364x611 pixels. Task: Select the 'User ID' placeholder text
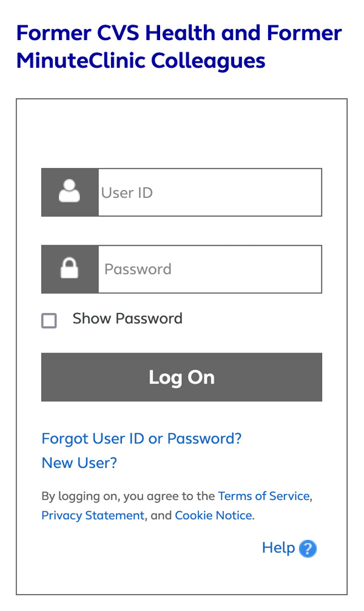pyautogui.click(x=127, y=193)
